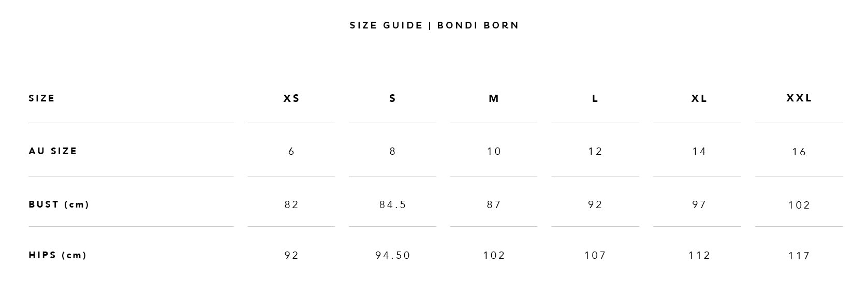Click the M size column header

point(494,98)
